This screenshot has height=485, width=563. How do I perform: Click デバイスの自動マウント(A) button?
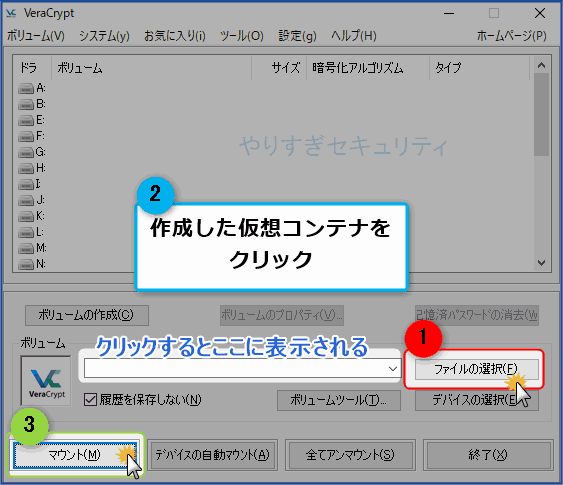pos(212,455)
